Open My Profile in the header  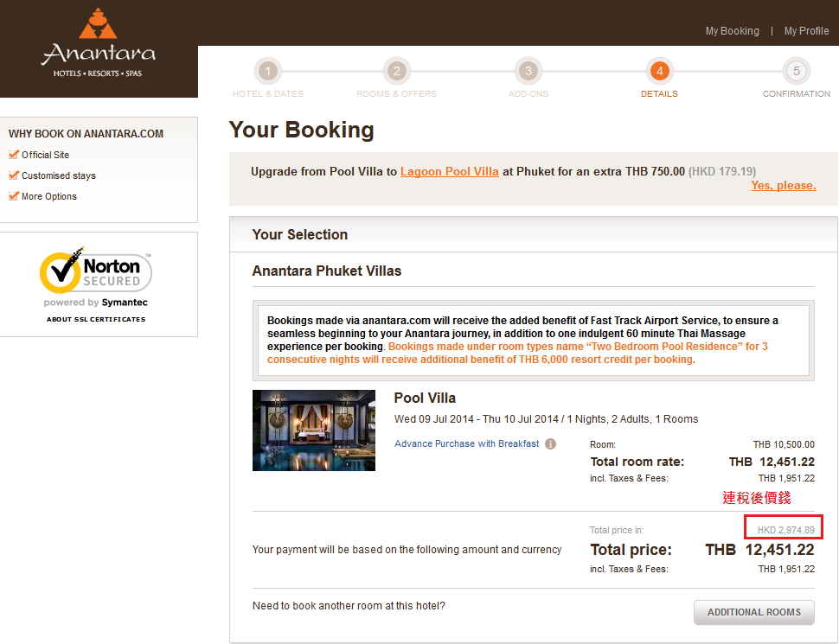click(806, 31)
